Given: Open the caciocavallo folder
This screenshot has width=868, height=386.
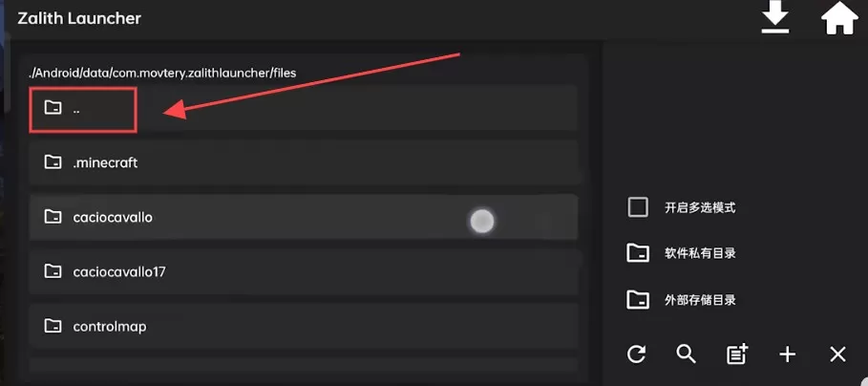Looking at the screenshot, I should click(x=304, y=217).
